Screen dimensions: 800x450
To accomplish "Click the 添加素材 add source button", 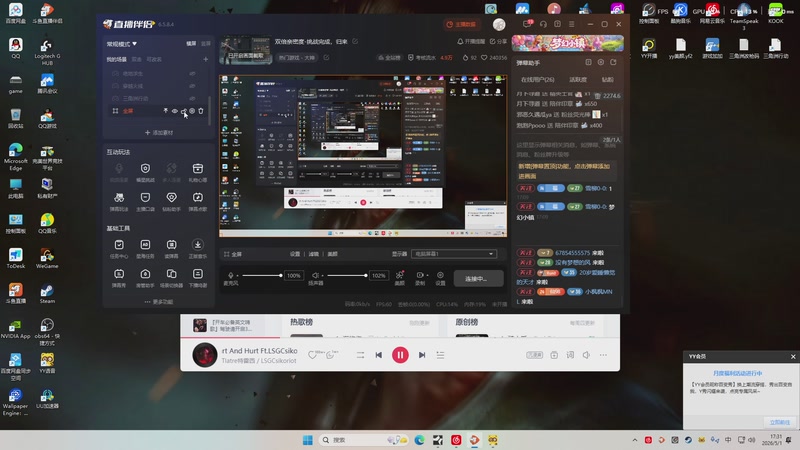I will (159, 132).
